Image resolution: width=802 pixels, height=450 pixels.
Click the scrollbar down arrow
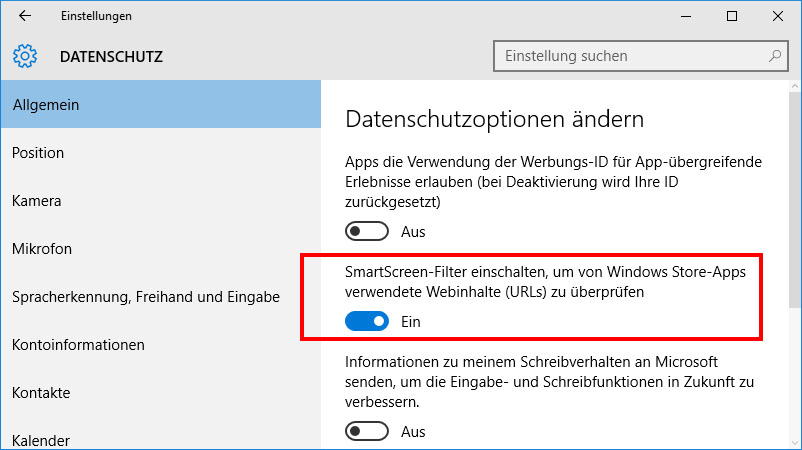795,443
